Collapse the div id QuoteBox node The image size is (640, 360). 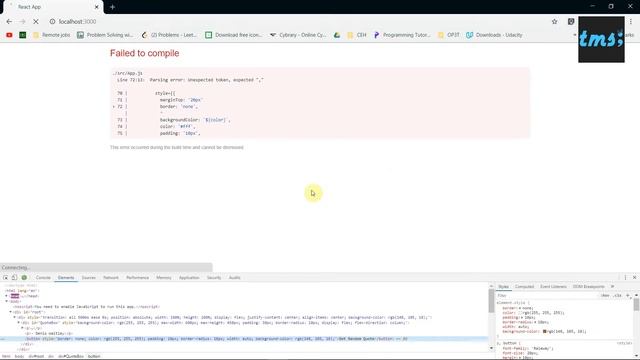pyautogui.click(x=19, y=322)
